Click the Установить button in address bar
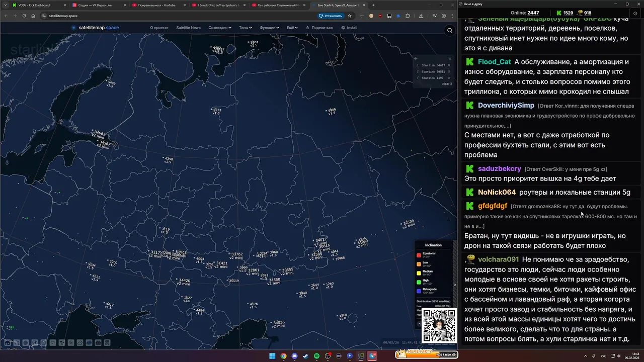This screenshot has width=644, height=362. 331,16
